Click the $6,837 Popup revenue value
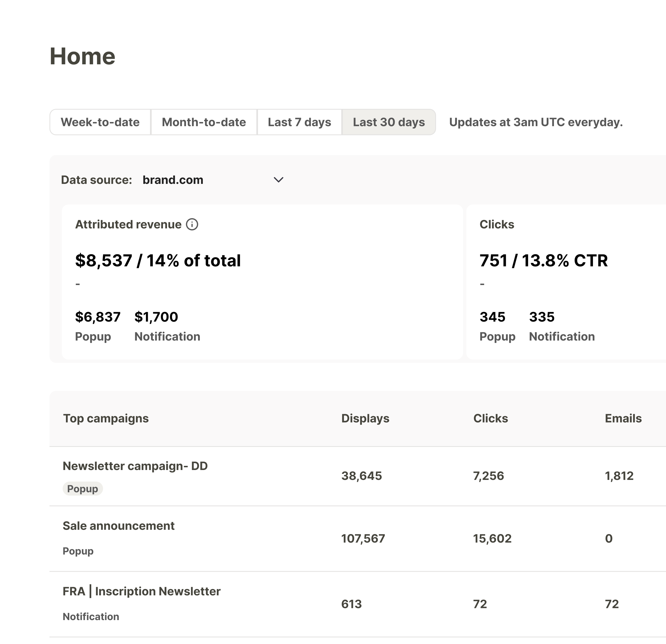This screenshot has width=666, height=644. (x=98, y=317)
